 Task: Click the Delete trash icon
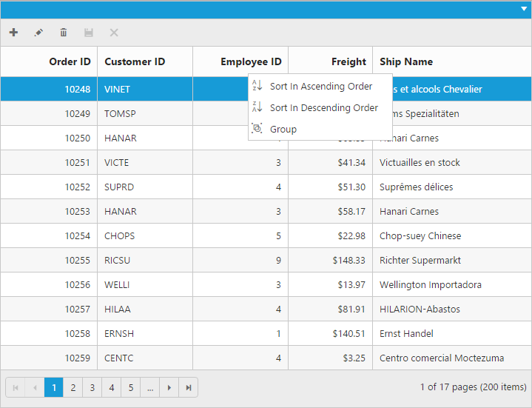[64, 33]
